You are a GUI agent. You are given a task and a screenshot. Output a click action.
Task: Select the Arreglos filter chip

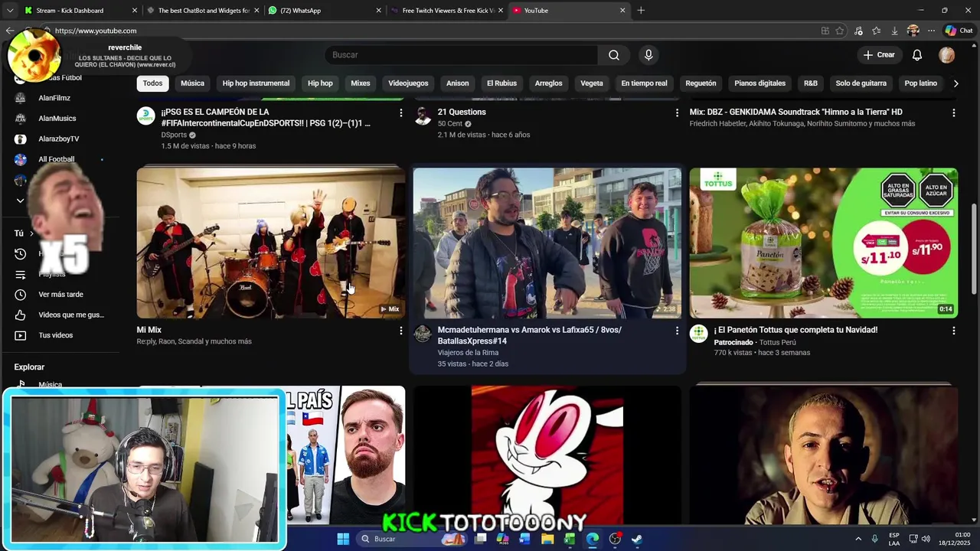click(548, 83)
